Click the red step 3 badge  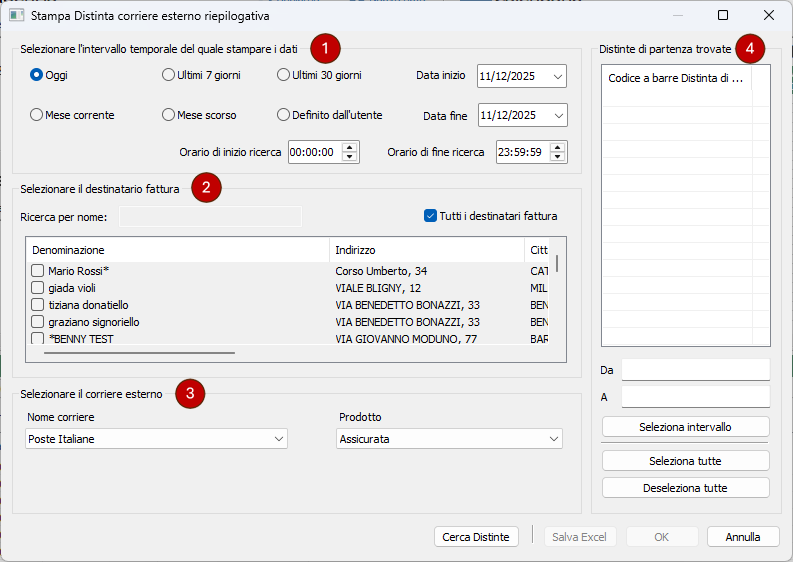click(x=190, y=394)
